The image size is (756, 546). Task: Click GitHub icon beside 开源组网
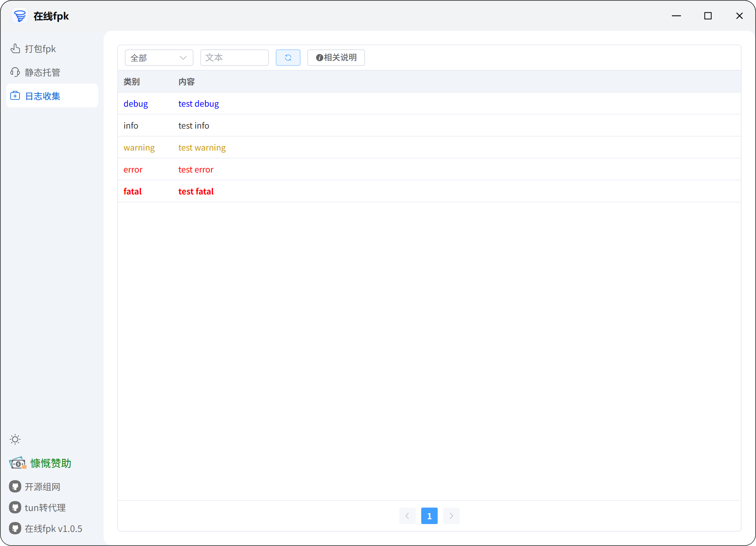(15, 487)
